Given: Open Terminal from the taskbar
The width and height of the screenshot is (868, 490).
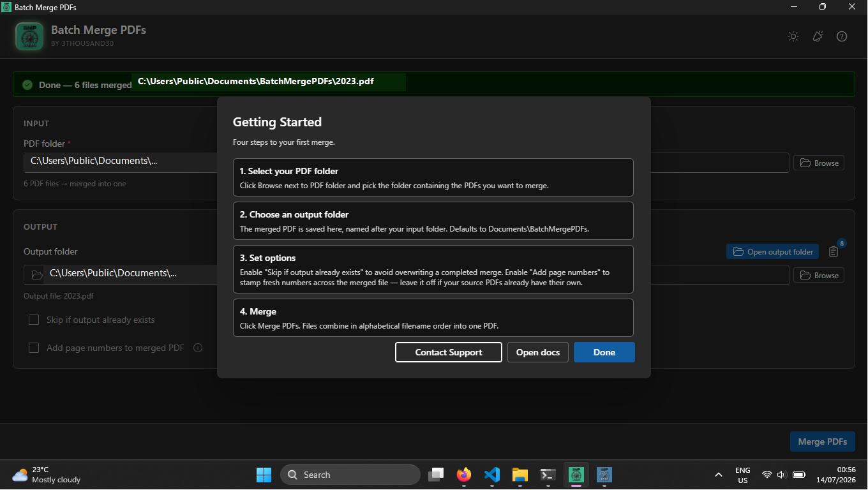Looking at the screenshot, I should pyautogui.click(x=548, y=475).
